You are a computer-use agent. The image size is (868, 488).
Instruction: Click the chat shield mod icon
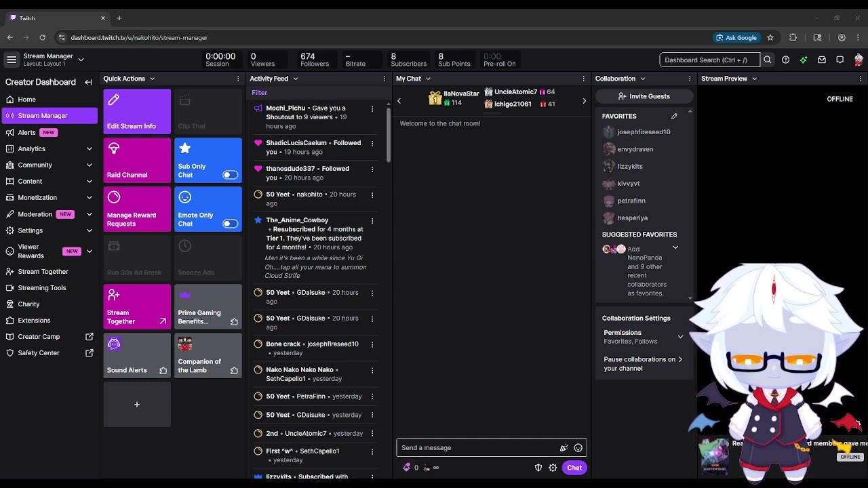(x=538, y=468)
